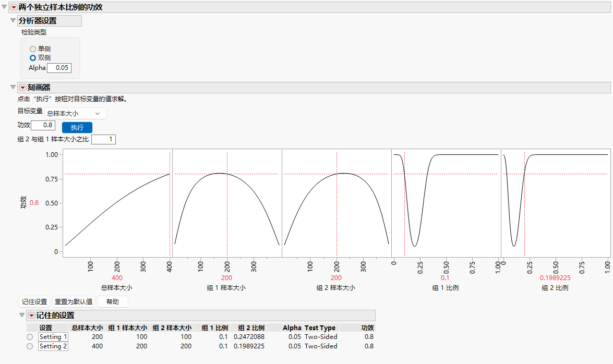Click the 组 2 与组 1 样本大小之比 field
The image size is (613, 364).
(103, 139)
